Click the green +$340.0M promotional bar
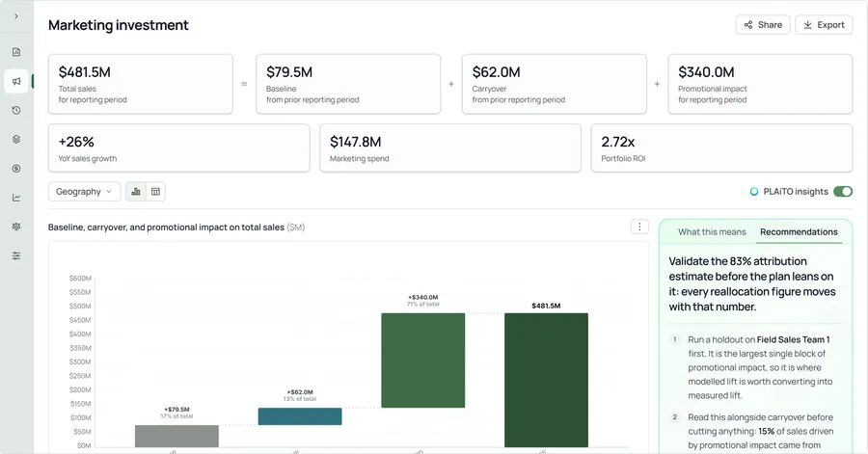This screenshot has height=454, width=868. point(423,361)
